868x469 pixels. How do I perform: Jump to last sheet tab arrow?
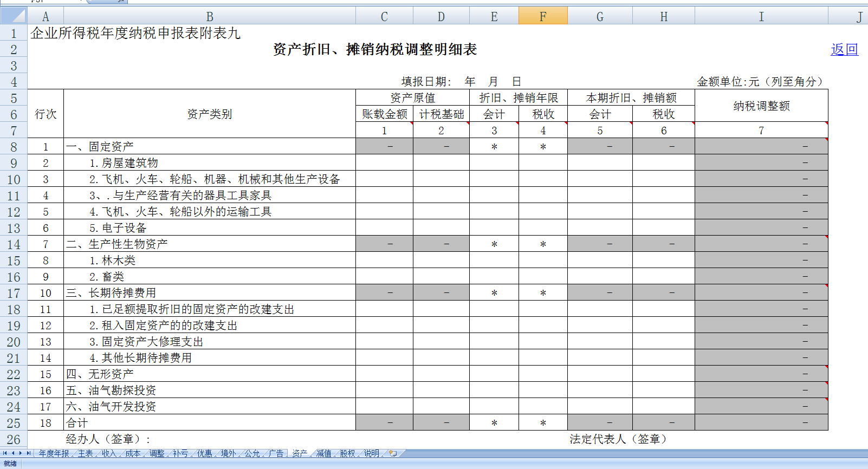(x=29, y=453)
